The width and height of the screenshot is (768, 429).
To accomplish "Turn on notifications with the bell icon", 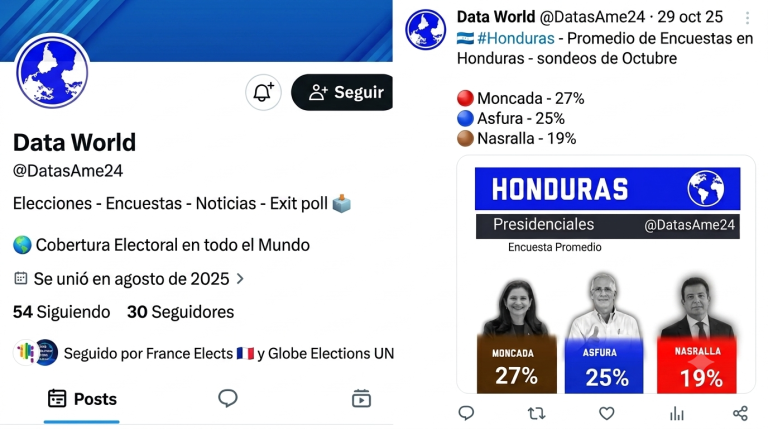I will click(x=264, y=92).
